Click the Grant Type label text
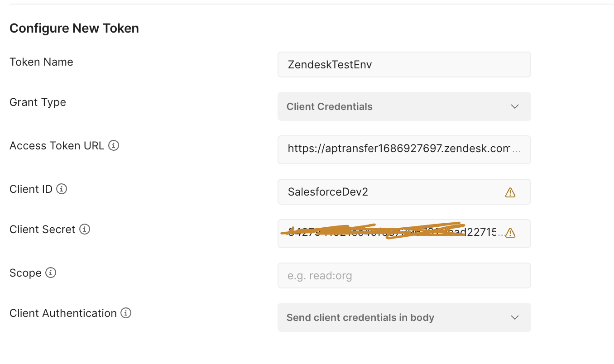 (38, 102)
